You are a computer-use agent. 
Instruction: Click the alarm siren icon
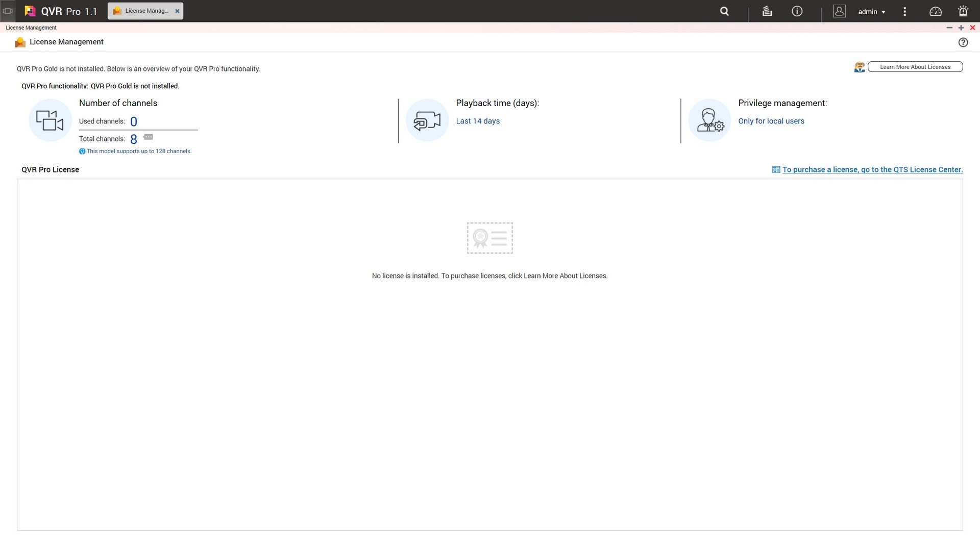point(963,11)
